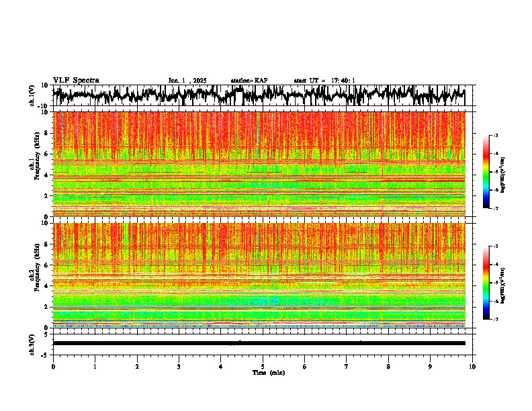The width and height of the screenshot is (532, 411).
Task: Click the "Time (min)" axis label
Action: tap(269, 373)
